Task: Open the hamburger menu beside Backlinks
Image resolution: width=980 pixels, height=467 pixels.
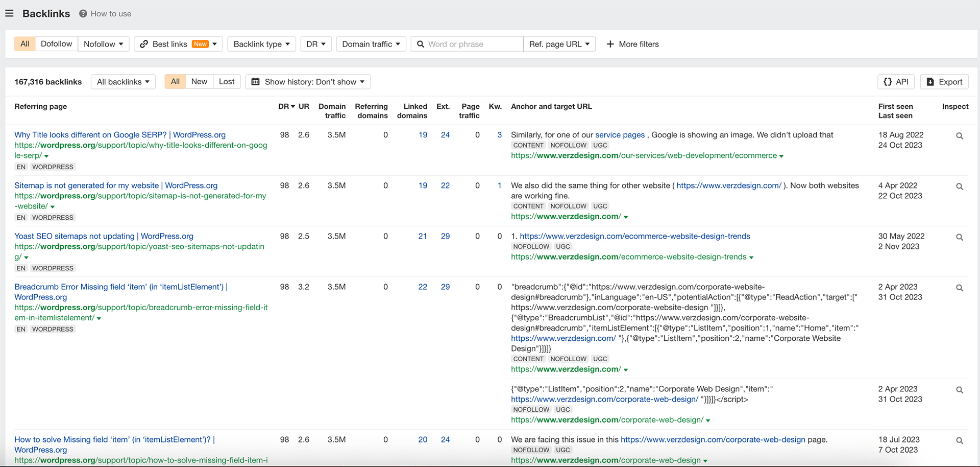Action: 9,13
